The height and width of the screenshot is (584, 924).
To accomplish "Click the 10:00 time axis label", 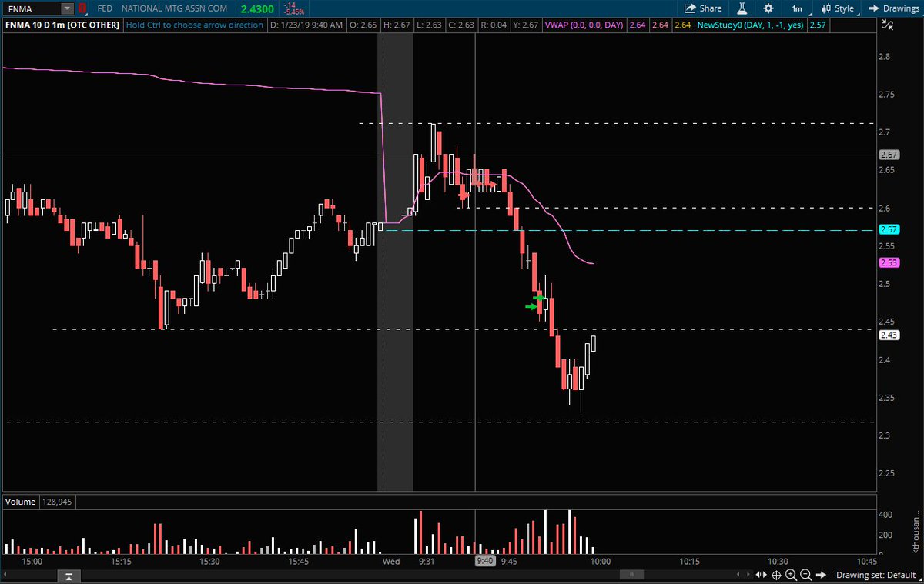I will click(600, 562).
